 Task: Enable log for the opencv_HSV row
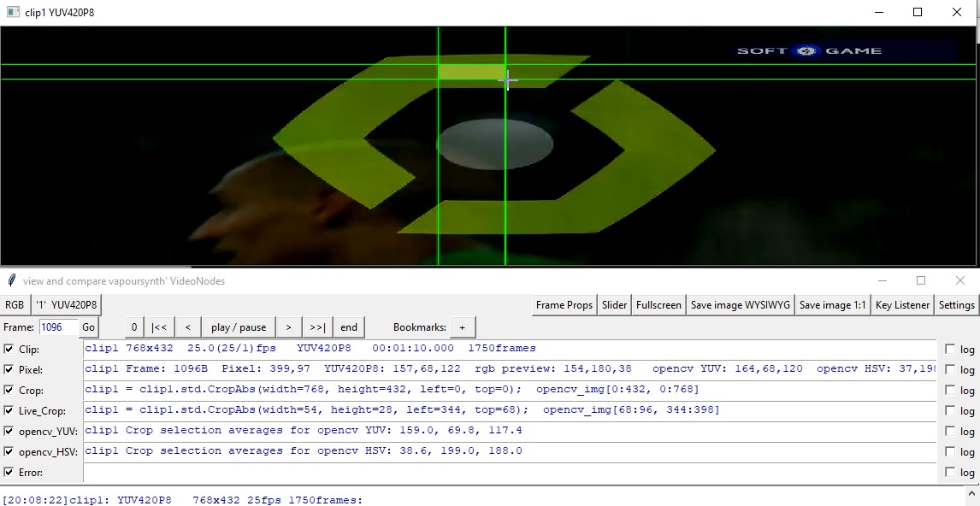click(950, 451)
